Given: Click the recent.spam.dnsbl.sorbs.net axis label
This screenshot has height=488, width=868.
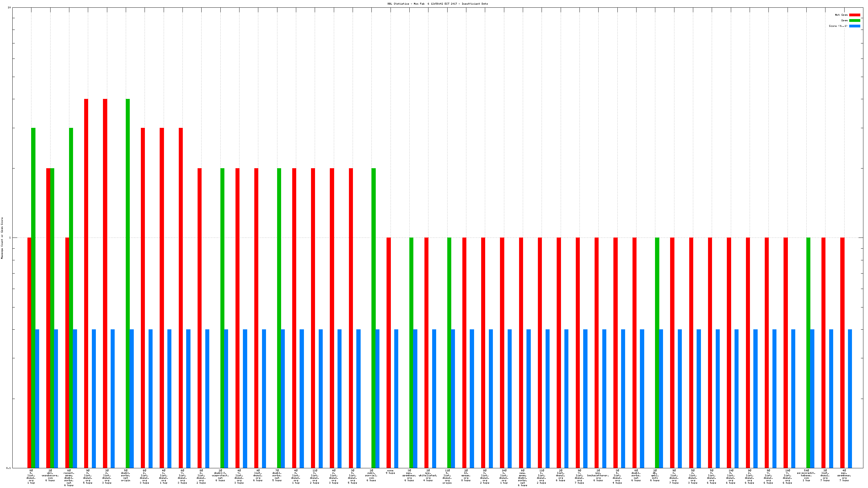Looking at the screenshot, I should tap(69, 478).
